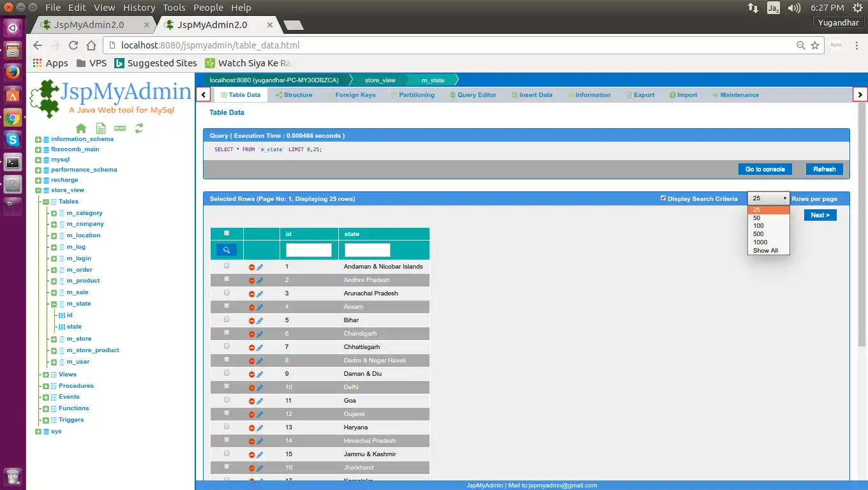Check the row checkbox for Daman & Diu

(x=227, y=373)
